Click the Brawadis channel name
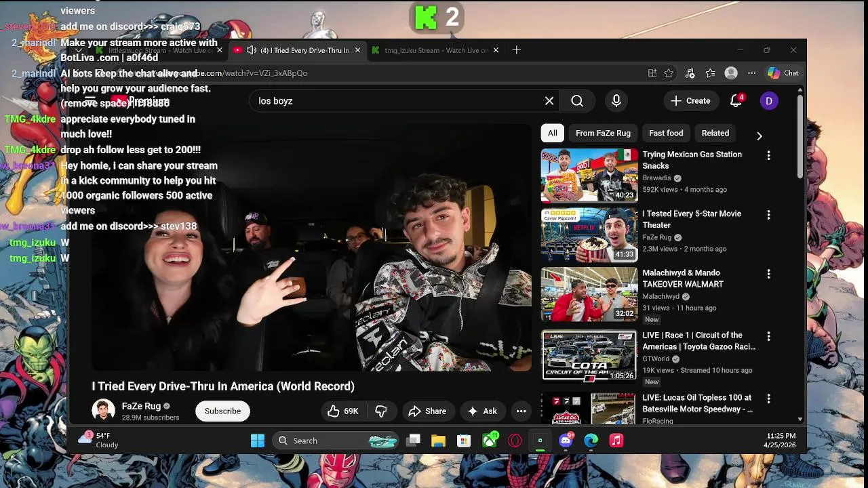Image resolution: width=868 pixels, height=488 pixels. click(657, 178)
